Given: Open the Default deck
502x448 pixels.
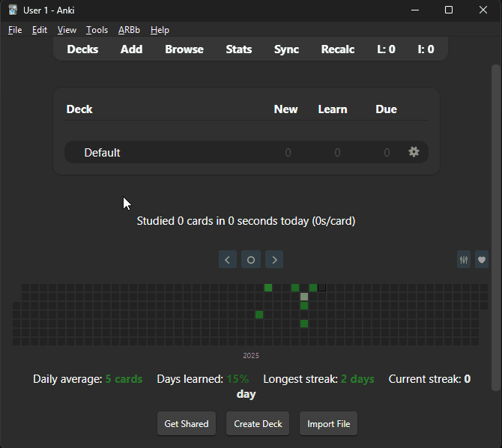Looking at the screenshot, I should (102, 153).
